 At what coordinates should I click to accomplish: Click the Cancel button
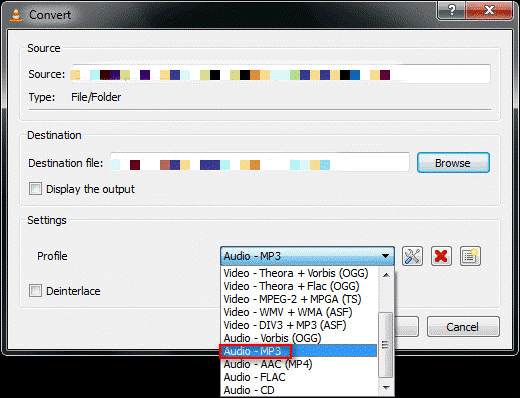tap(463, 327)
